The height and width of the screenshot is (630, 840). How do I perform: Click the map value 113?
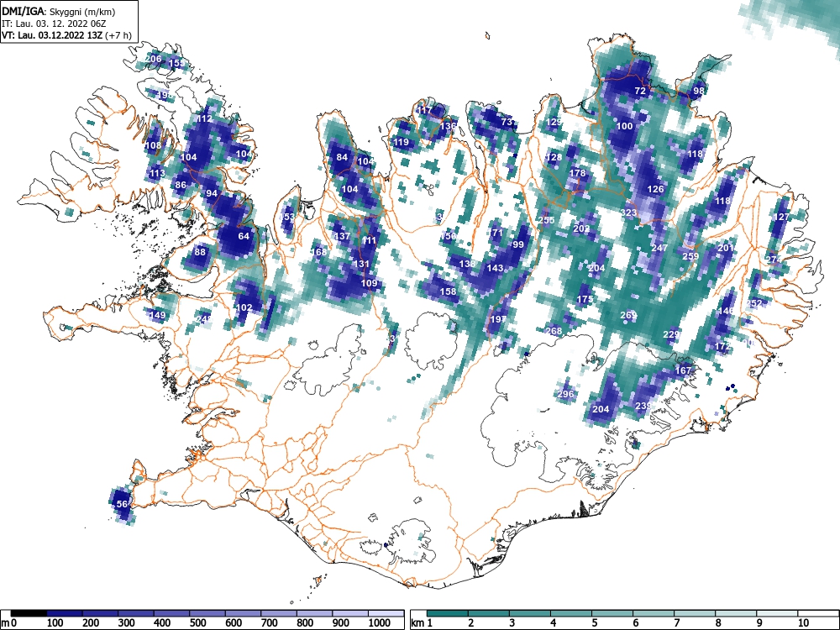coord(157,174)
